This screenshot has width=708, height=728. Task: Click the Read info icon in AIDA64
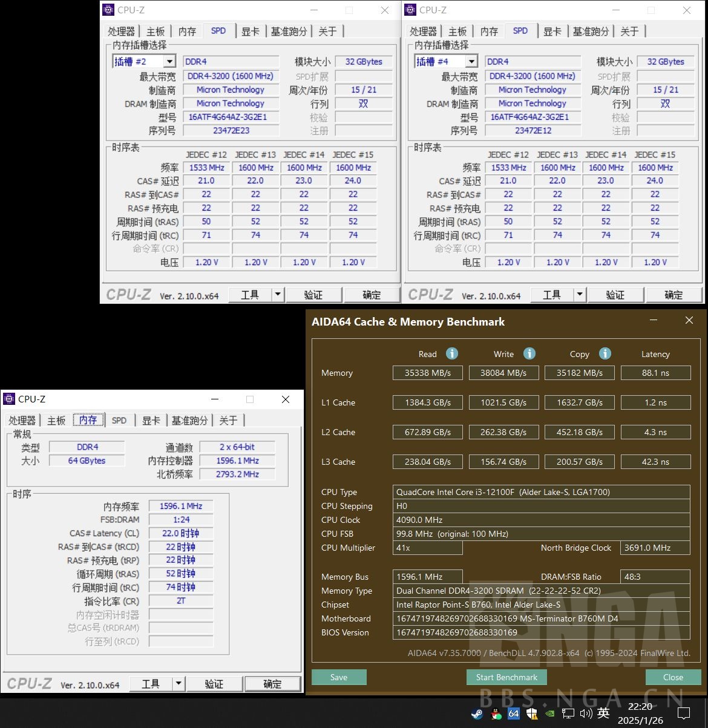pyautogui.click(x=451, y=353)
